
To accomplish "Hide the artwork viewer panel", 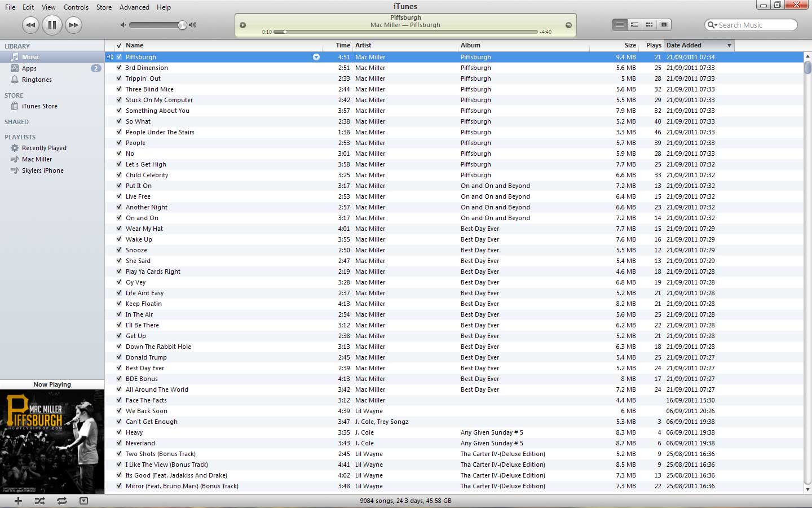I will [83, 501].
